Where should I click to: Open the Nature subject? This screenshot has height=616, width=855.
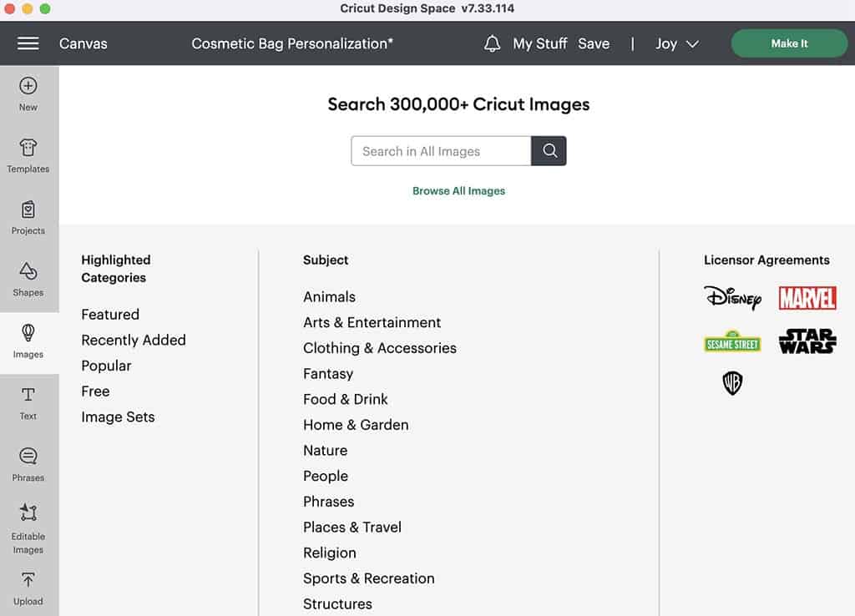(326, 450)
